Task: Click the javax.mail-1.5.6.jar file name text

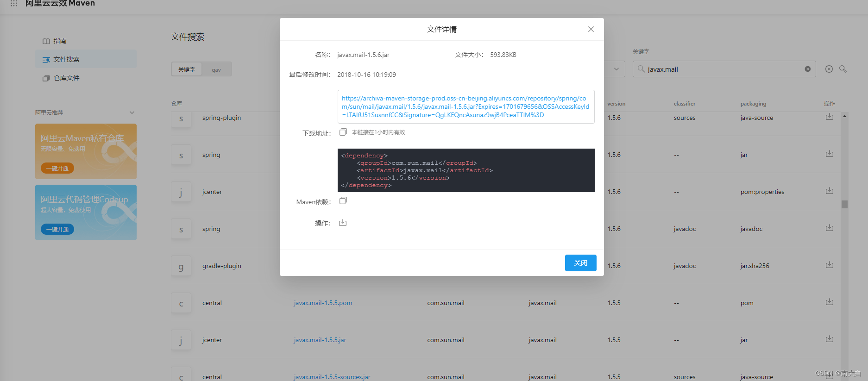Action: (x=363, y=55)
